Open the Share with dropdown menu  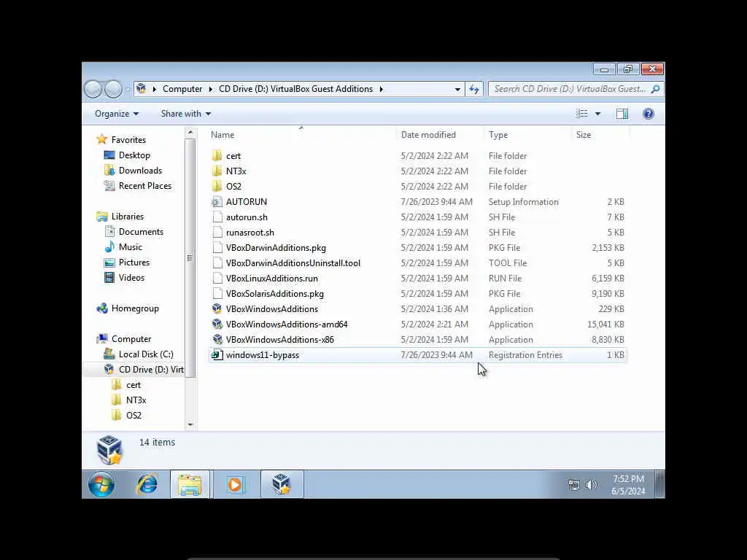(x=186, y=114)
